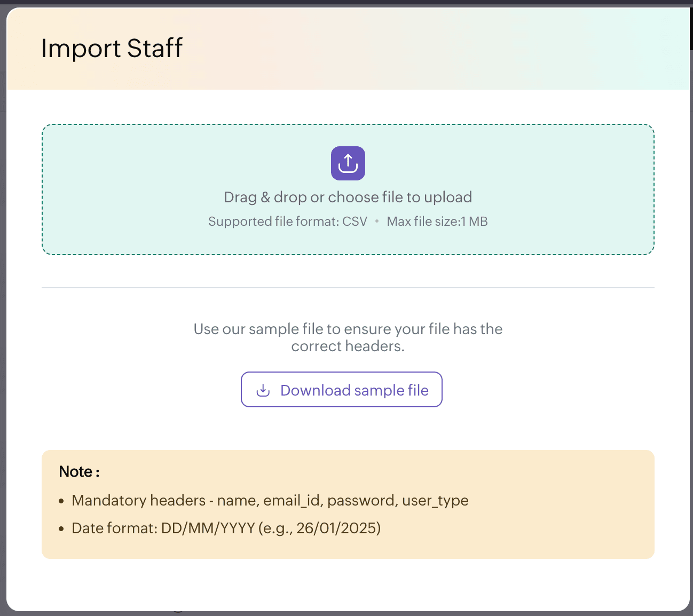Click the Mandatory headers note line

(x=270, y=501)
